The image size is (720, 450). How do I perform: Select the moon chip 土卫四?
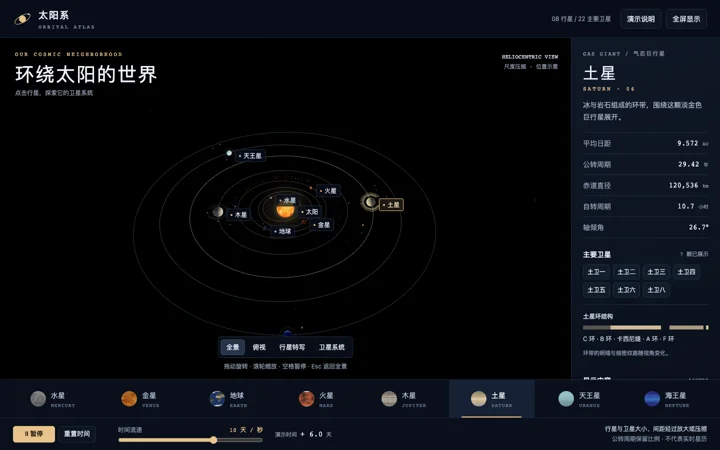pos(686,272)
